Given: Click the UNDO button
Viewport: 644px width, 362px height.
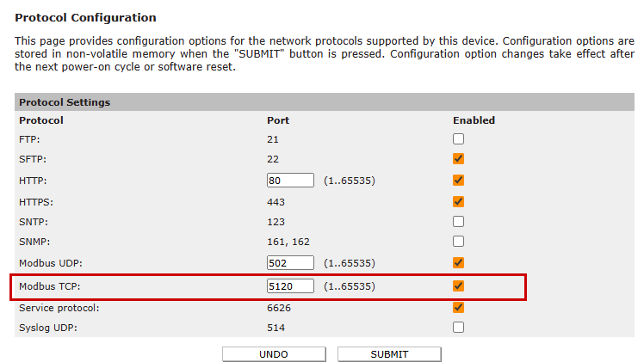Looking at the screenshot, I should [x=274, y=354].
